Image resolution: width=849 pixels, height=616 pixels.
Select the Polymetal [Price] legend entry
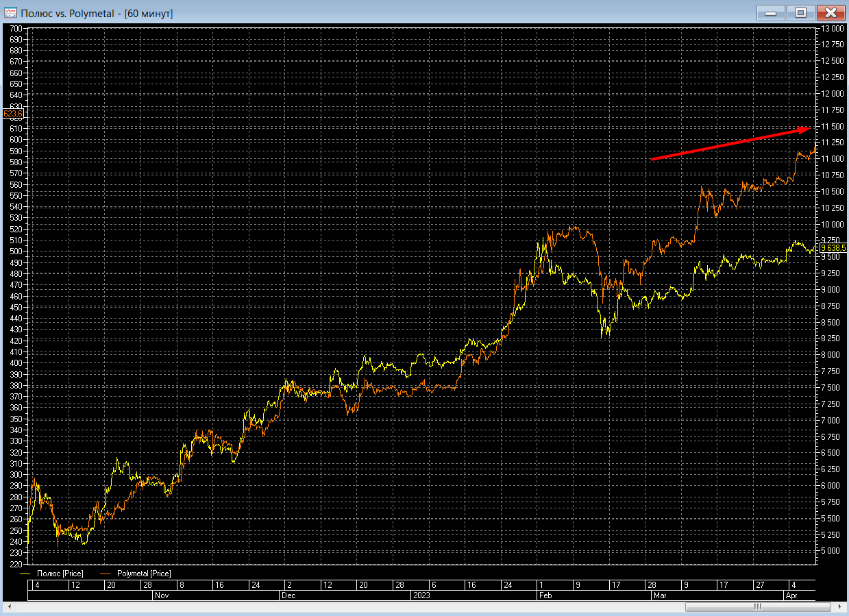[x=136, y=573]
